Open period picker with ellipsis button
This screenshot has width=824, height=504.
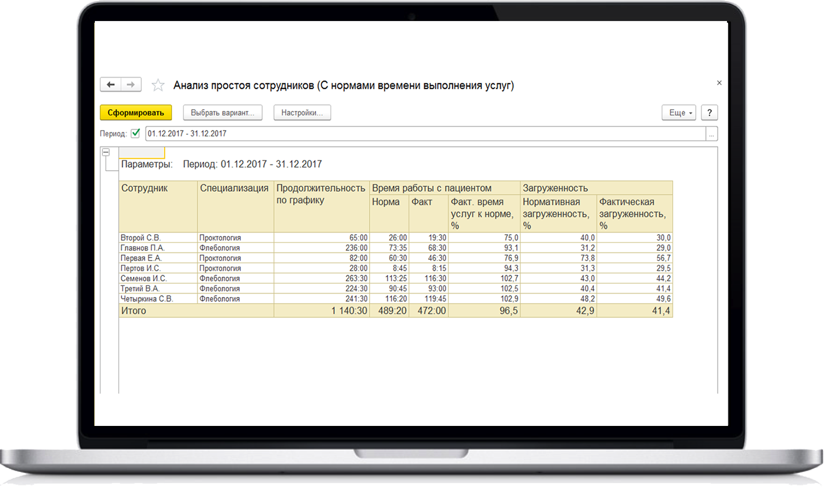coord(711,134)
